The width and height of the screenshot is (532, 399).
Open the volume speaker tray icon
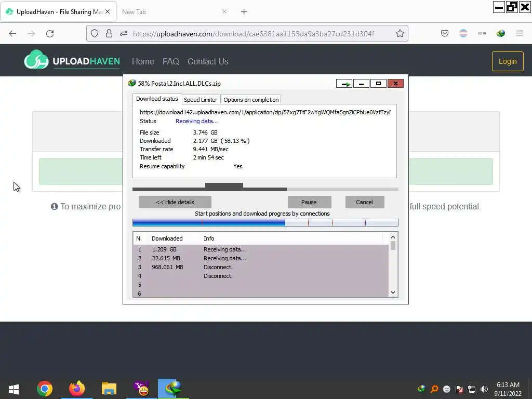[x=484, y=389]
